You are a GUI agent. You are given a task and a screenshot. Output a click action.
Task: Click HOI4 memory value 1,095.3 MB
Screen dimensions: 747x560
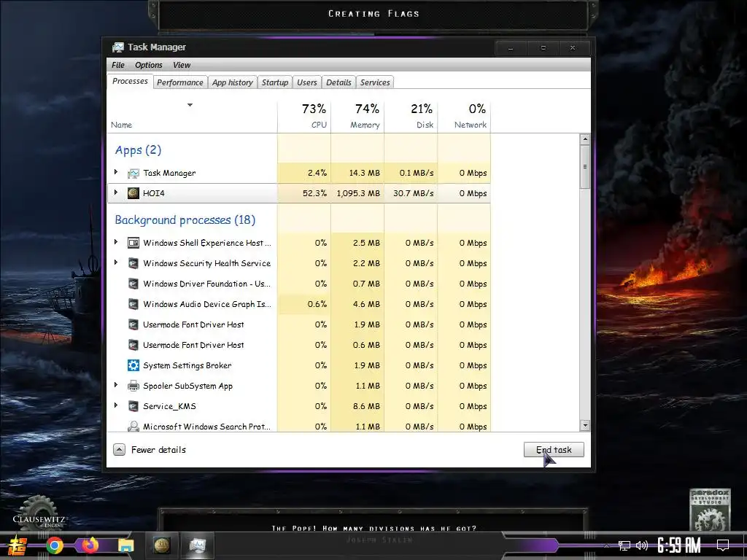click(358, 193)
